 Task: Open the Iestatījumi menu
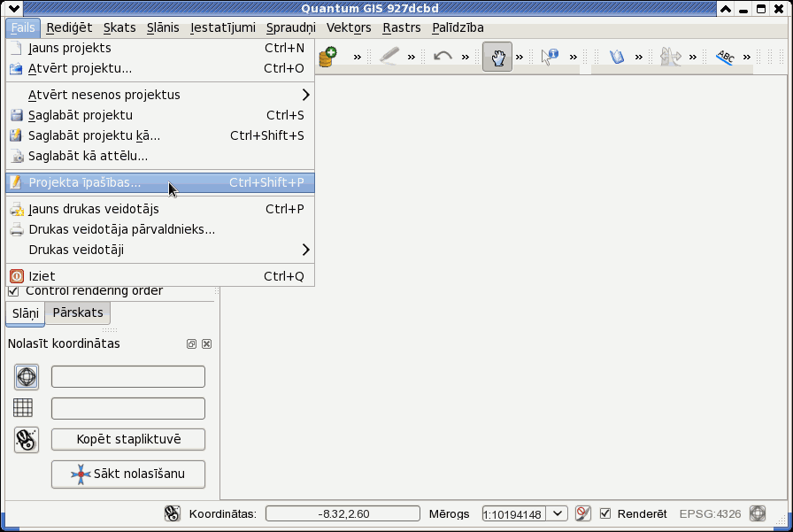(223, 27)
